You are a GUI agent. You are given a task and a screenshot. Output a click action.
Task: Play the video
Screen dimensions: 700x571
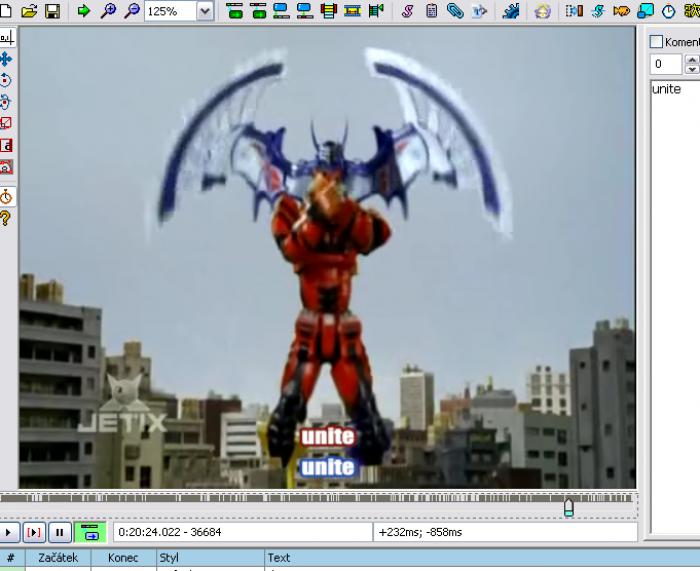[8, 532]
